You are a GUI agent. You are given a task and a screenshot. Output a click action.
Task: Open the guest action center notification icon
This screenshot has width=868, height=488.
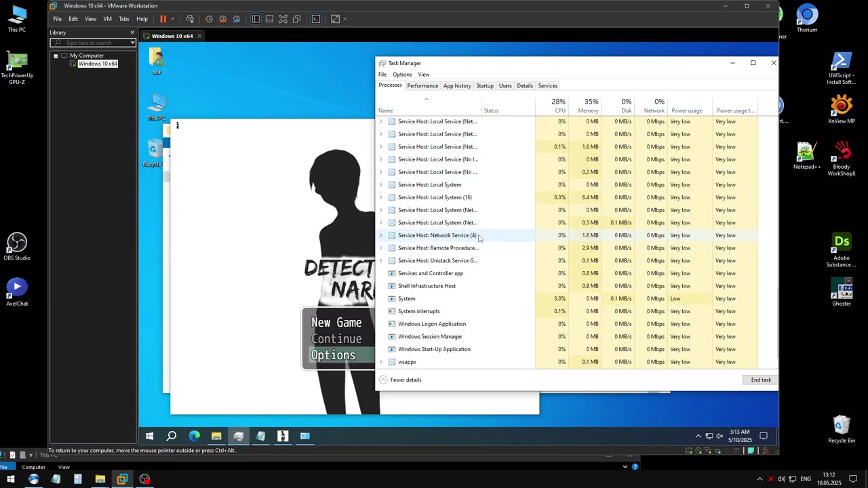pos(764,436)
